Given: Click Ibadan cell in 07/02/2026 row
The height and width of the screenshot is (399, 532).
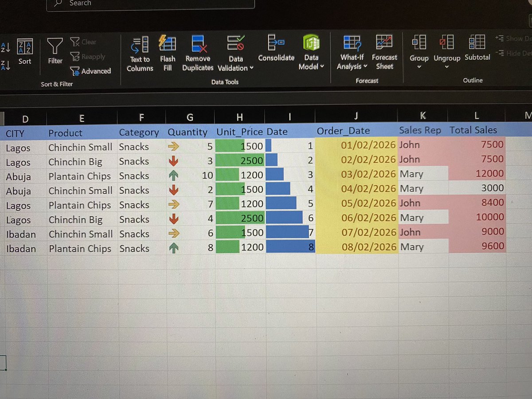Looking at the screenshot, I should tap(26, 234).
